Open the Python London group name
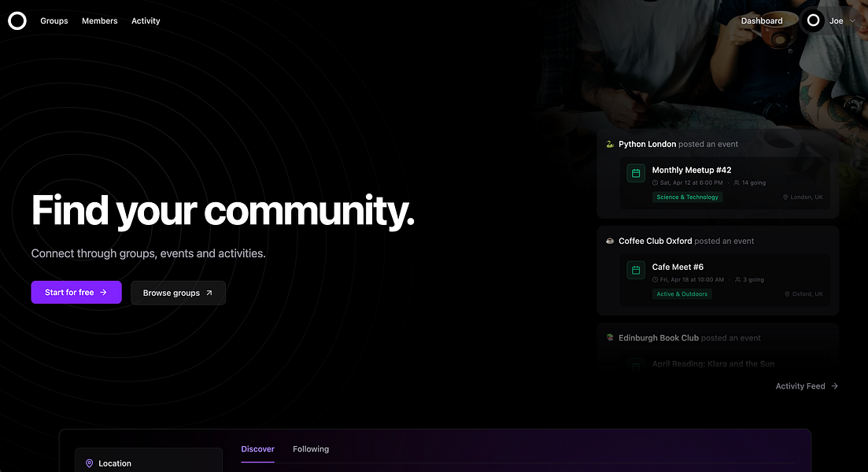 [647, 144]
